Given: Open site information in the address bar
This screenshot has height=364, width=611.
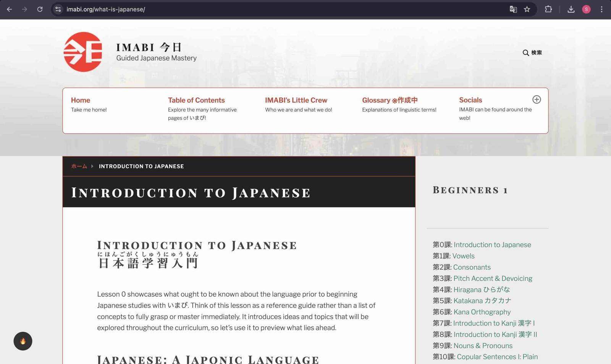Looking at the screenshot, I should (x=58, y=9).
